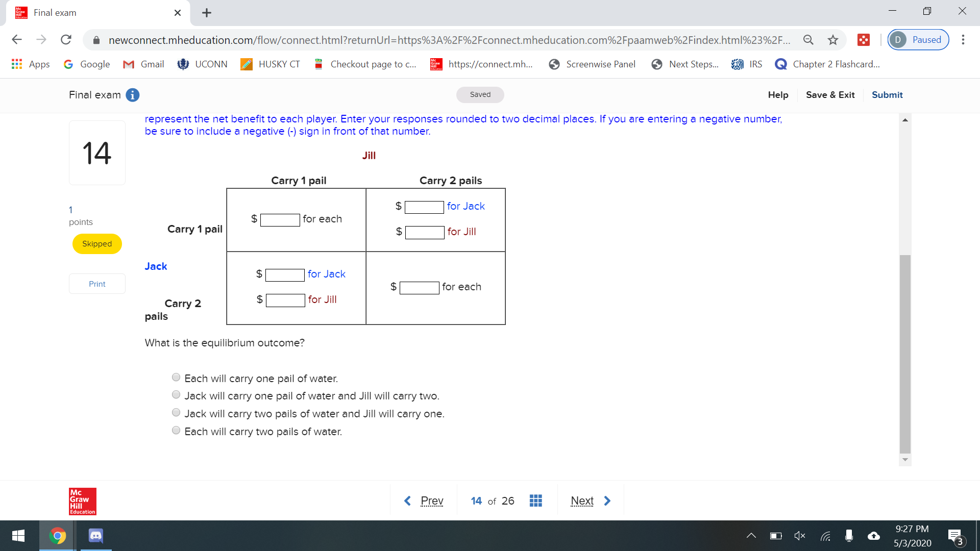980x551 pixels.
Task: Select 'Each will carry two pails of water'
Action: pos(176,430)
